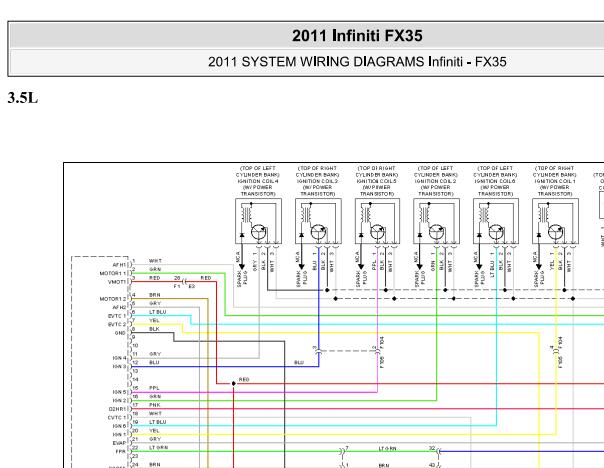Click "SPARK PLUG" text under Ignition Coil 4
The height and width of the screenshot is (468, 604).
(242, 279)
